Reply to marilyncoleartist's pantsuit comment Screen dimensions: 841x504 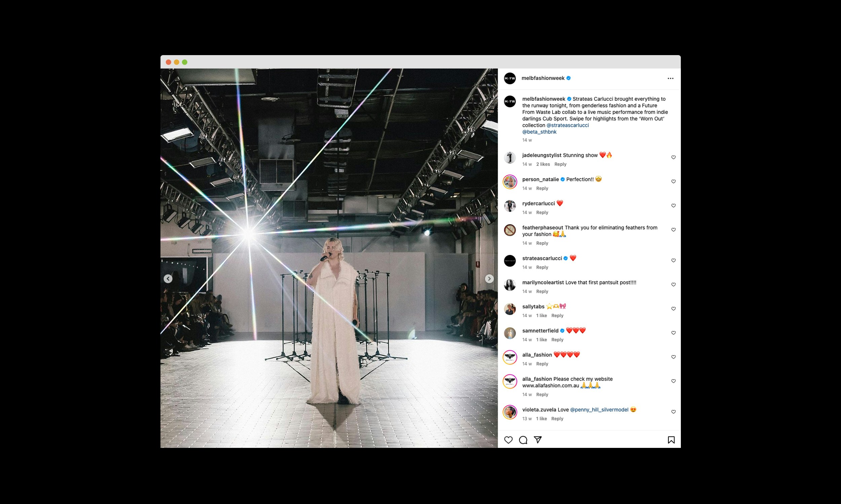click(542, 291)
